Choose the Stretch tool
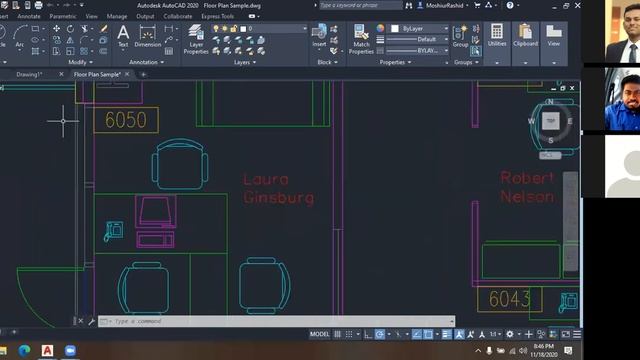 coord(56,51)
